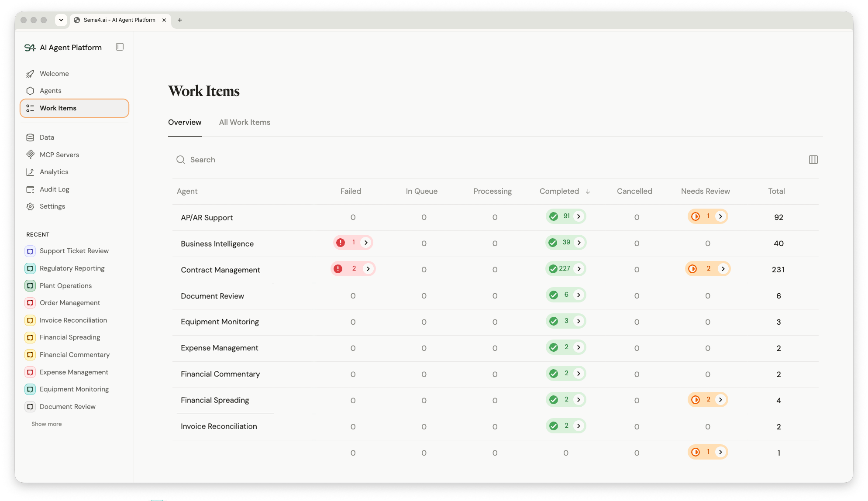This screenshot has width=868, height=501.
Task: Sort by Cancelled column header
Action: (634, 191)
